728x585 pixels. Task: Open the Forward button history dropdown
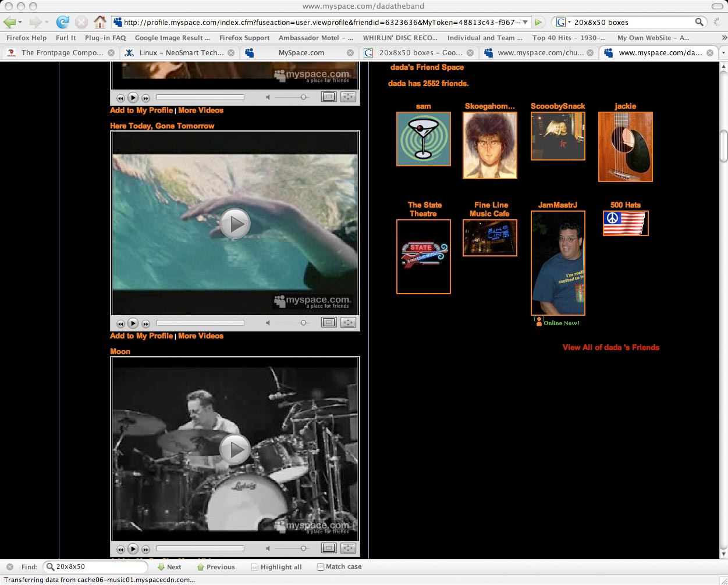click(47, 23)
